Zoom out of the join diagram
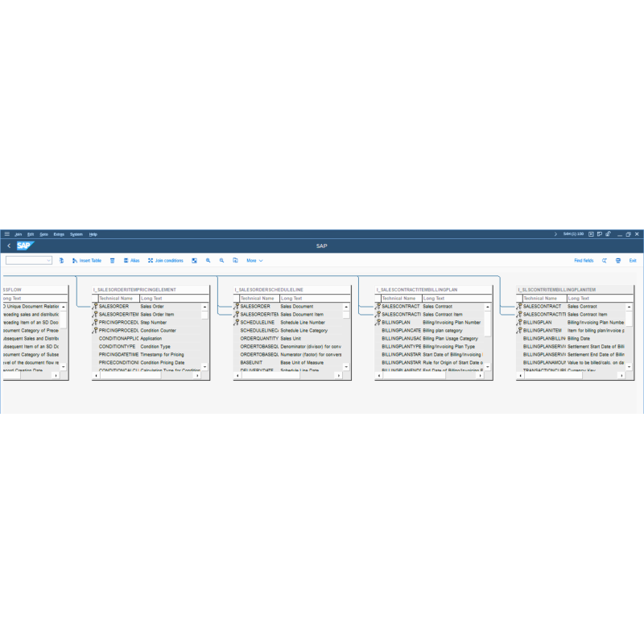This screenshot has width=644, height=644. [x=222, y=260]
